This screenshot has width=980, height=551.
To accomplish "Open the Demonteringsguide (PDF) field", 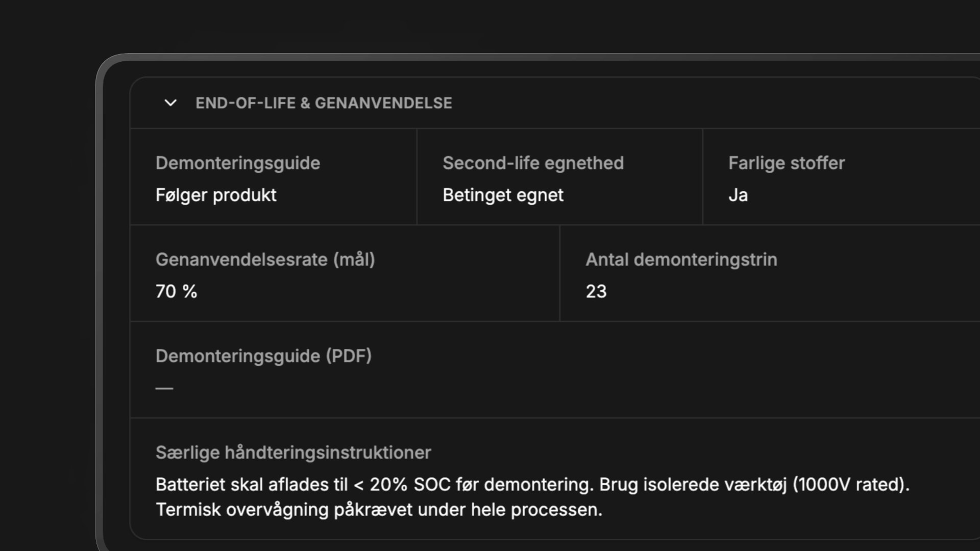I will (x=263, y=356).
